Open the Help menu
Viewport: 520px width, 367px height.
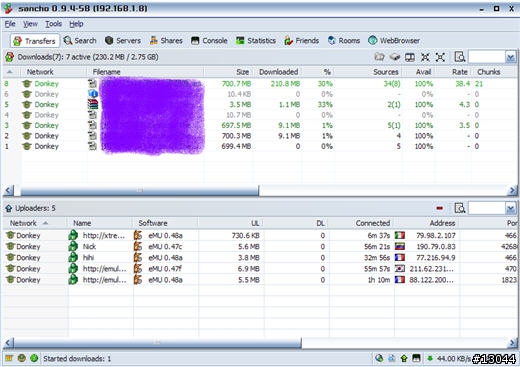pyautogui.click(x=76, y=24)
